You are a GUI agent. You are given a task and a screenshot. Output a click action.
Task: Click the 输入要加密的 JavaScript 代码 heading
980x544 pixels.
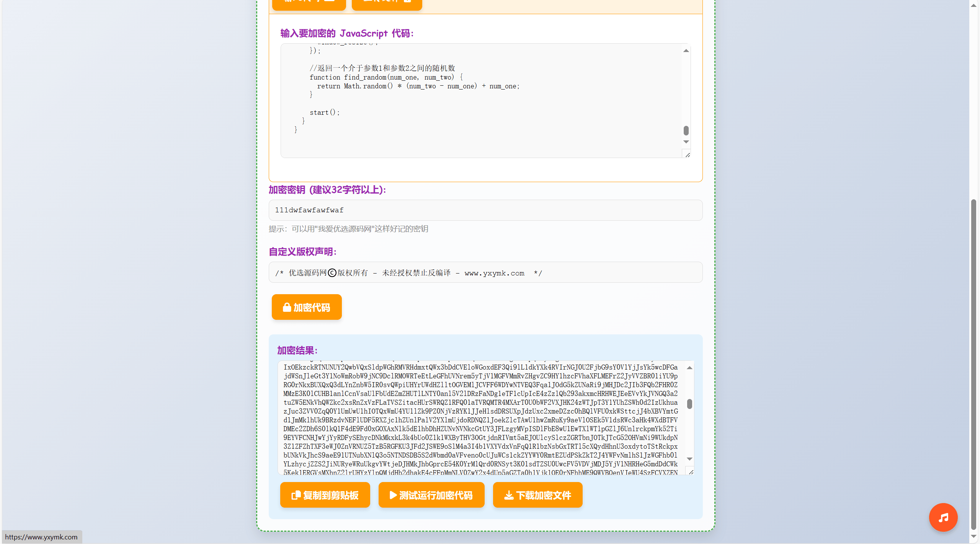(x=347, y=33)
